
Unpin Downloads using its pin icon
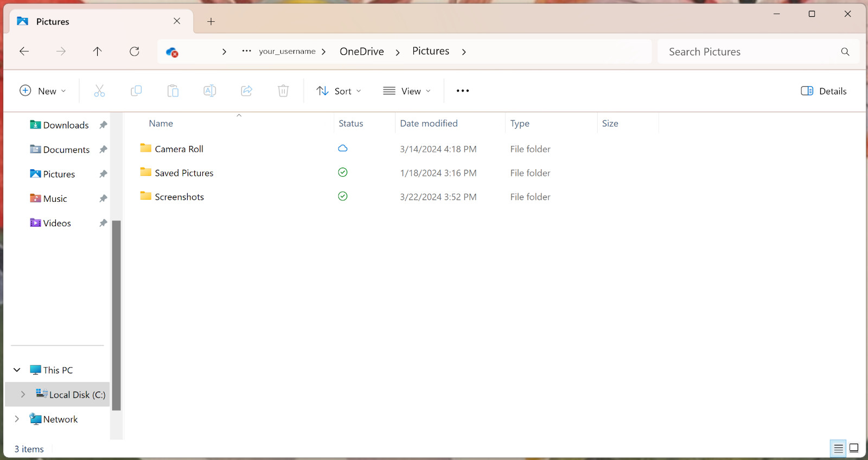pyautogui.click(x=103, y=125)
